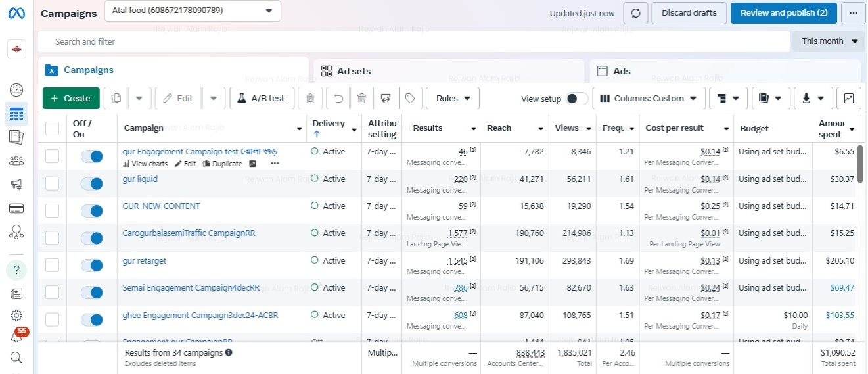Open the This month date range dropdown

click(x=829, y=41)
